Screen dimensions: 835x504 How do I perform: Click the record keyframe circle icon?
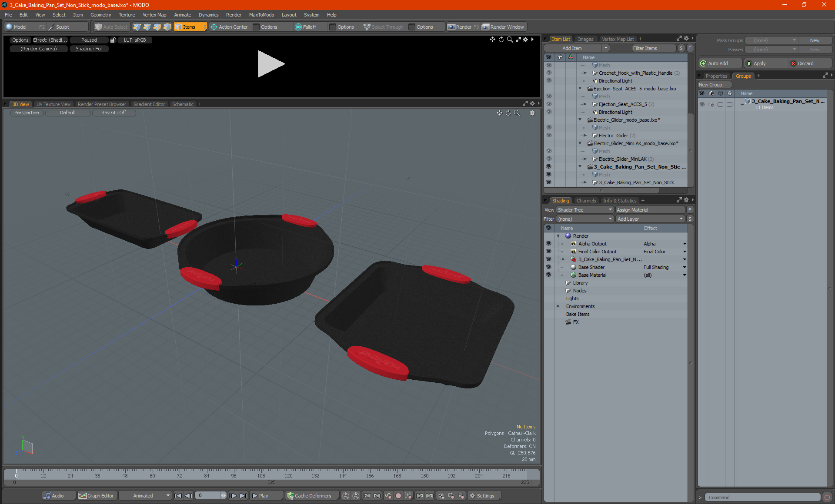pyautogui.click(x=398, y=496)
